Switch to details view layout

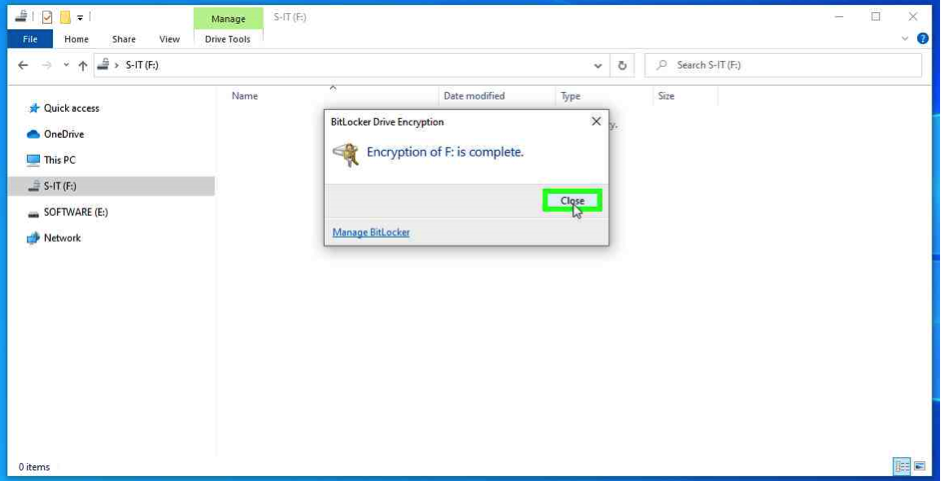point(902,466)
